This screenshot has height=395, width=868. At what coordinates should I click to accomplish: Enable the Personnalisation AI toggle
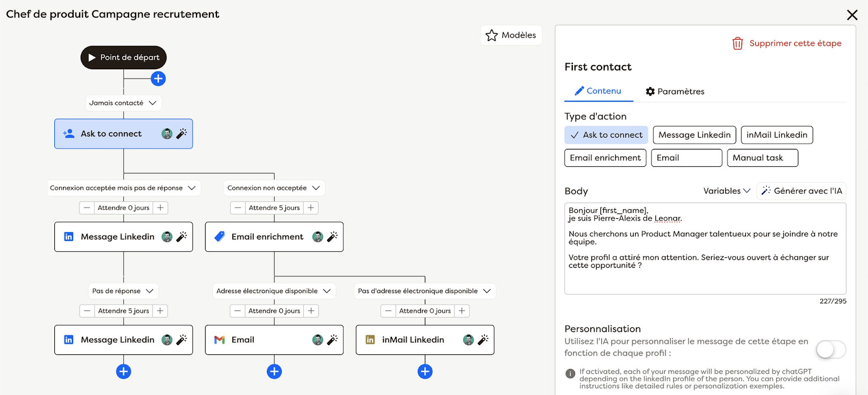point(830,350)
